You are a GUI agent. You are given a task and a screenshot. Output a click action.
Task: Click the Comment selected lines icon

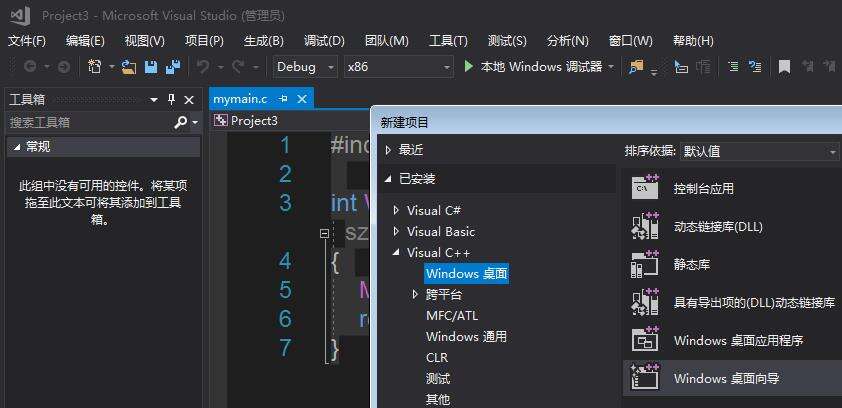pyautogui.click(x=733, y=67)
